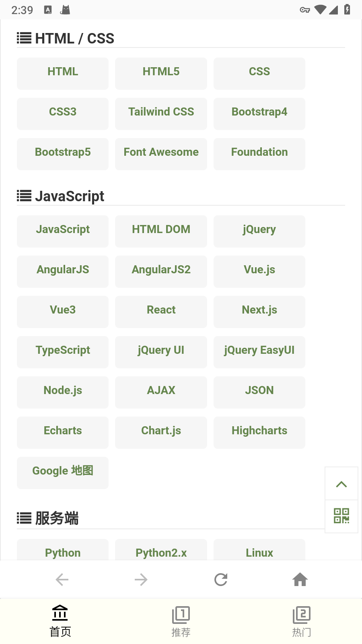362x644 pixels.
Task: Tap the page refresh icon
Action: 221,580
